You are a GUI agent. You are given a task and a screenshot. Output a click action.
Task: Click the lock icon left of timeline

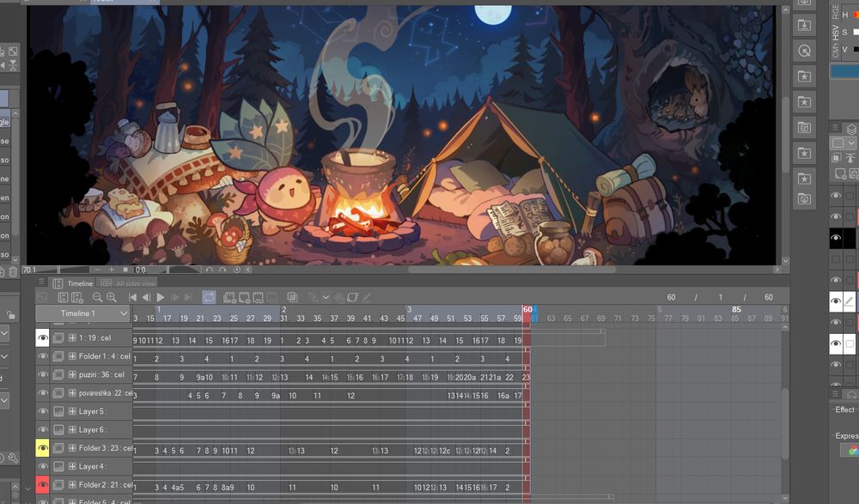pyautogui.click(x=10, y=315)
